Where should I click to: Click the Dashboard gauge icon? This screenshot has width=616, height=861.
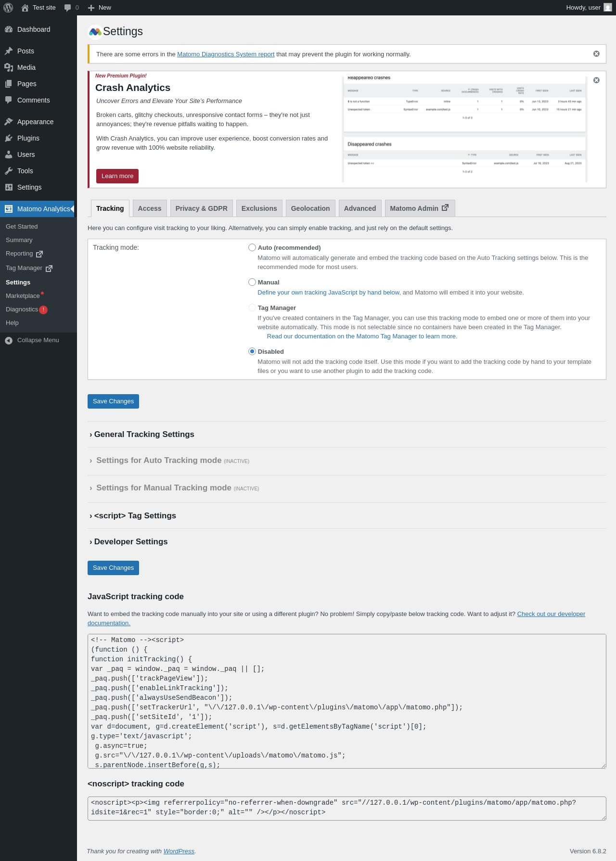(9, 29)
